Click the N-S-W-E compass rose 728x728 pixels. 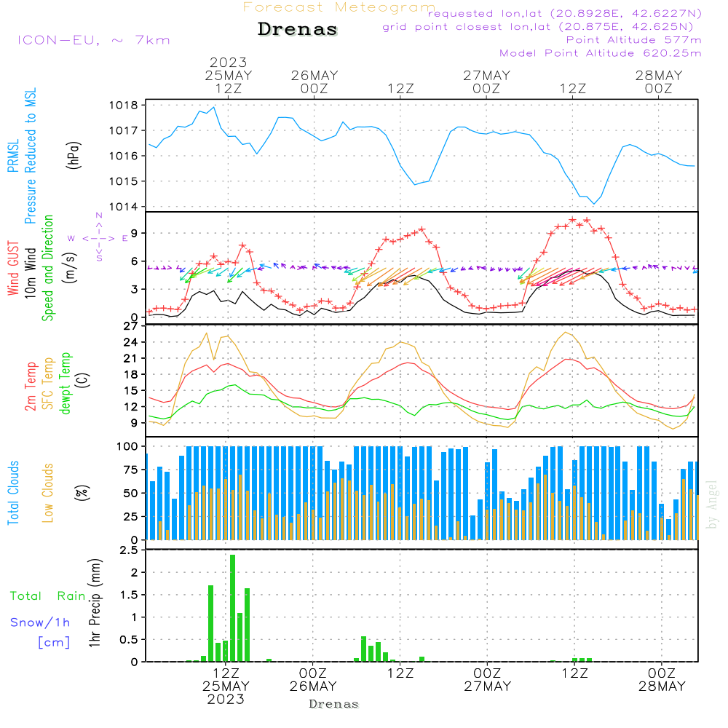[99, 238]
